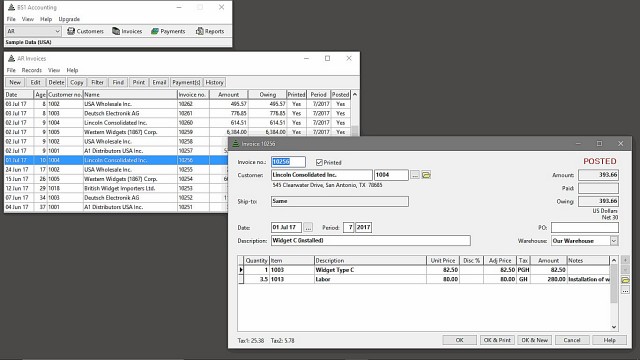Expand the Warehouse dropdown
This screenshot has height=360, width=640.
[x=614, y=241]
